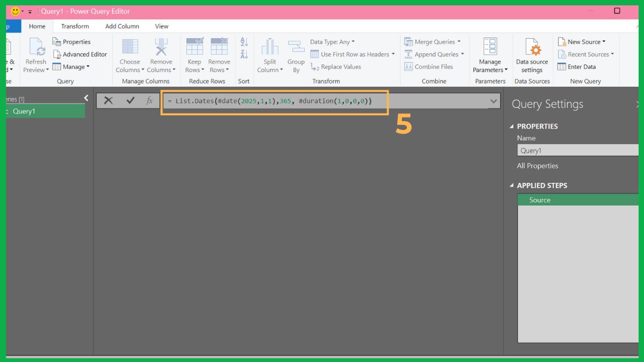Expand the formula bar dropdown arrow
The image size is (644, 362).
[494, 100]
